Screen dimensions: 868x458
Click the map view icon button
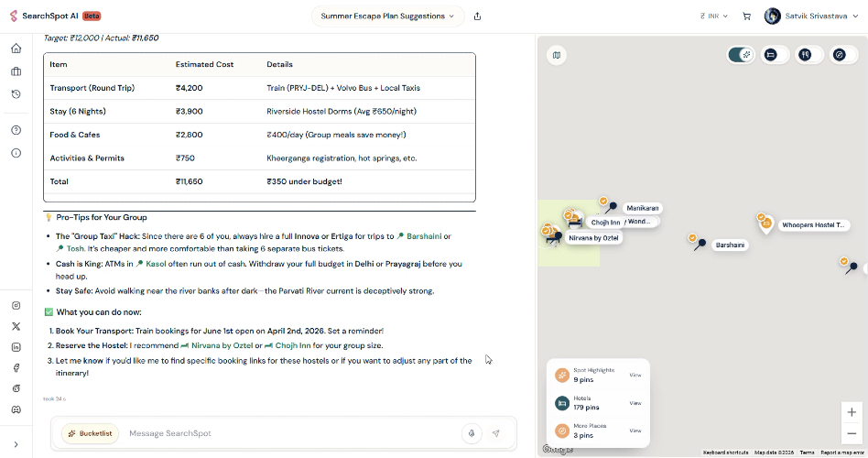557,55
